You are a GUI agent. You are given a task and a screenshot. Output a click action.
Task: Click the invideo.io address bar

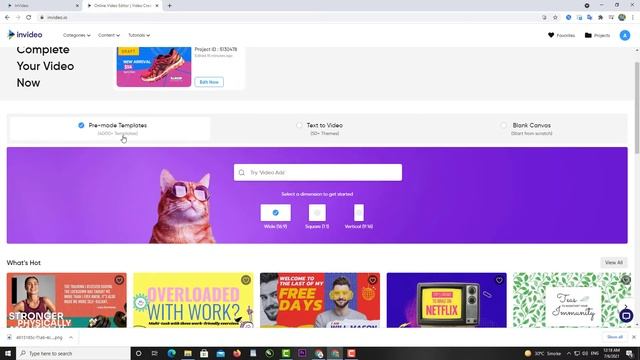pos(286,18)
